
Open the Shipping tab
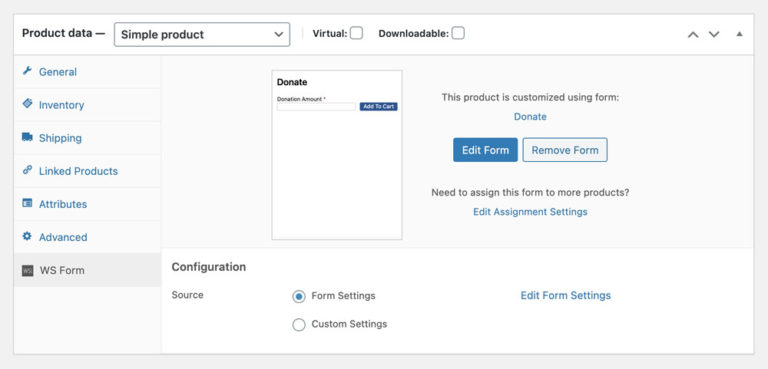[x=87, y=138]
